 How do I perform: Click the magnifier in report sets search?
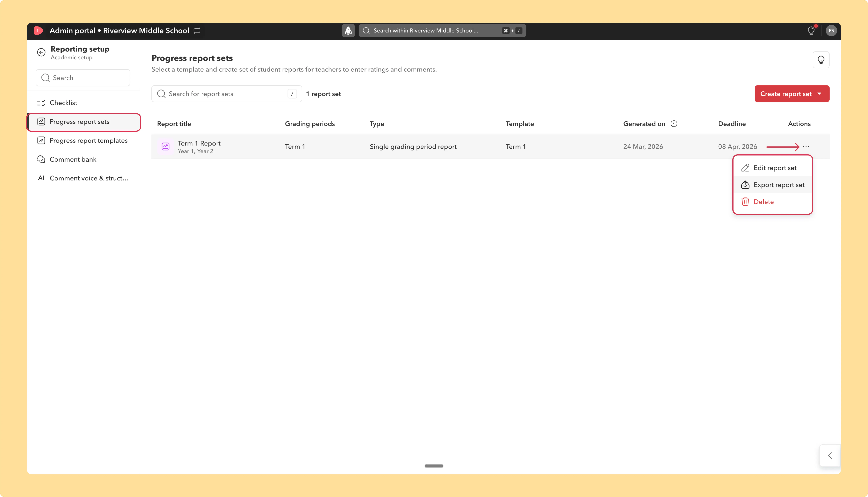point(161,94)
